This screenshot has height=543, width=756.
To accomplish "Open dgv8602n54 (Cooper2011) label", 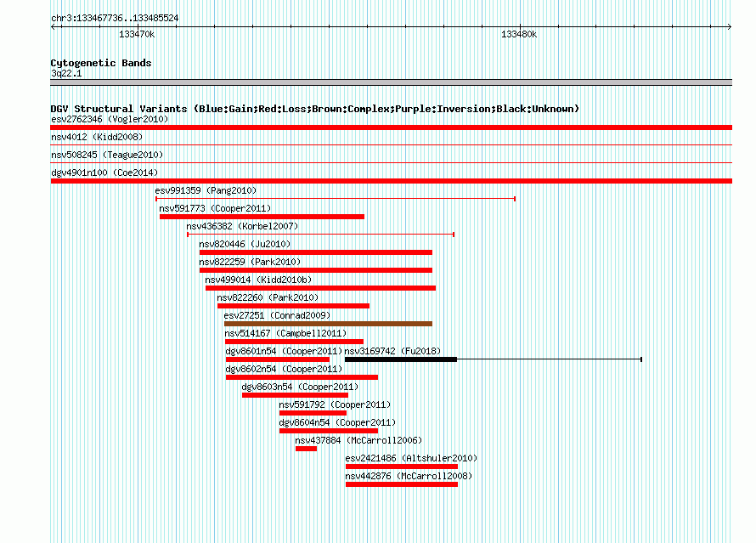I will point(284,369).
